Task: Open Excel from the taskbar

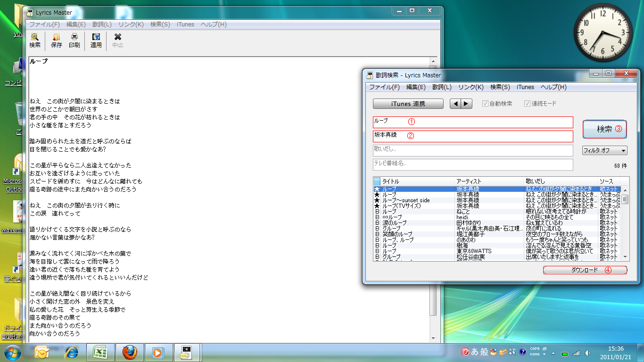Action: (100, 353)
